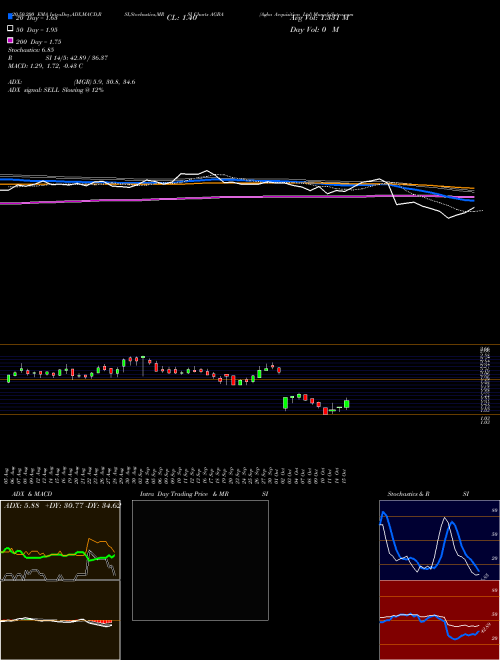Click the blue 20 Day EMA legend swatch
The width and height of the screenshot is (500, 660).
[x=10, y=17]
